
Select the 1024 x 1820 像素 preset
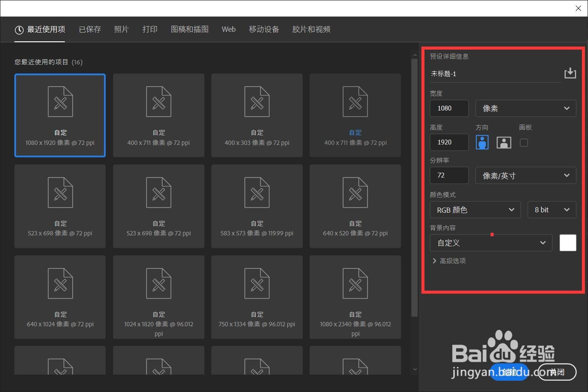pos(159,297)
